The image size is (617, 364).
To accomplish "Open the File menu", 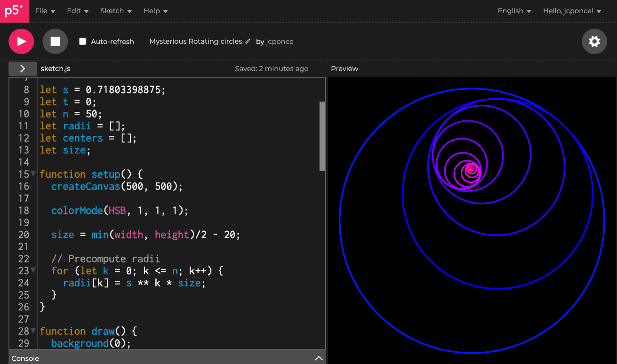I will (45, 11).
